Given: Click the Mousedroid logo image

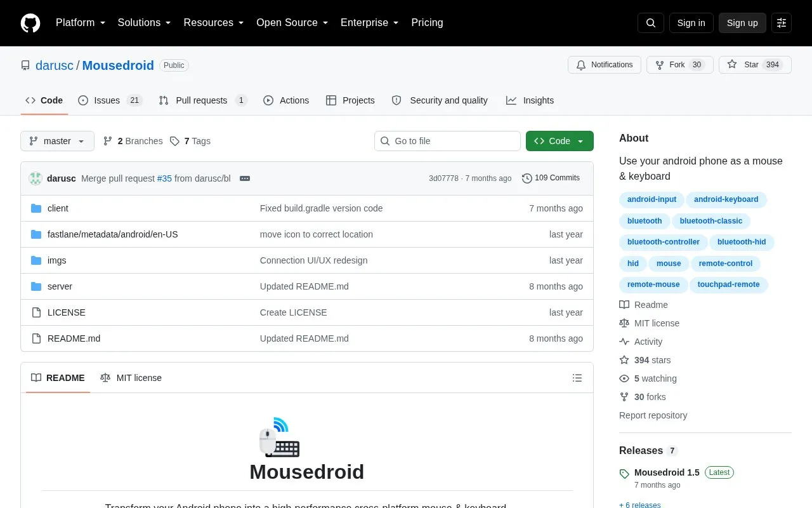Looking at the screenshot, I should point(279,438).
